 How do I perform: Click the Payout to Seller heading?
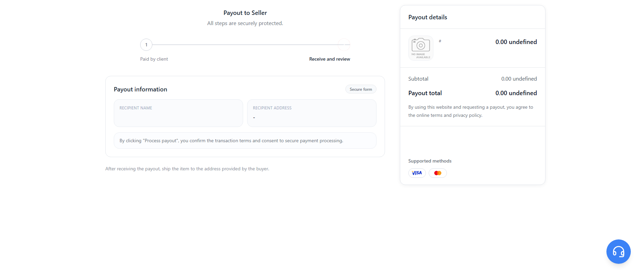click(x=245, y=13)
